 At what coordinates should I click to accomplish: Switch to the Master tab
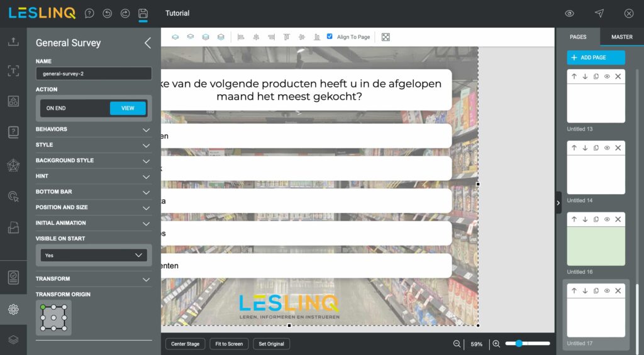point(621,37)
